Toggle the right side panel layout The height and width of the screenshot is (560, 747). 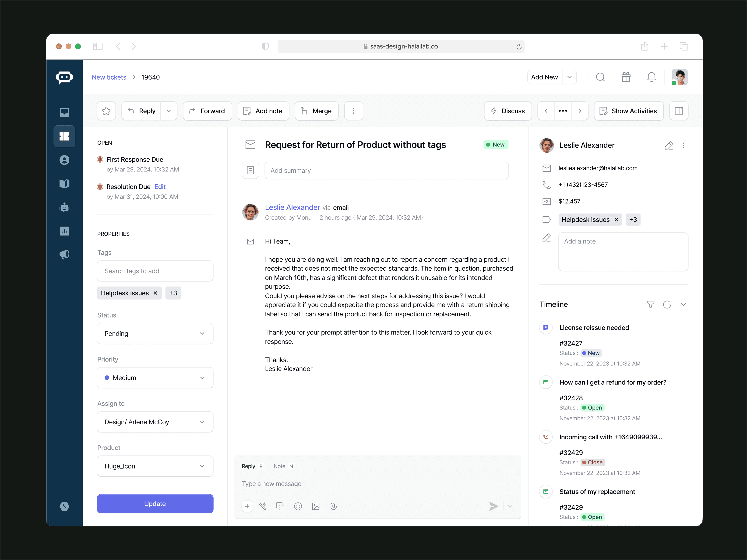pyautogui.click(x=679, y=111)
